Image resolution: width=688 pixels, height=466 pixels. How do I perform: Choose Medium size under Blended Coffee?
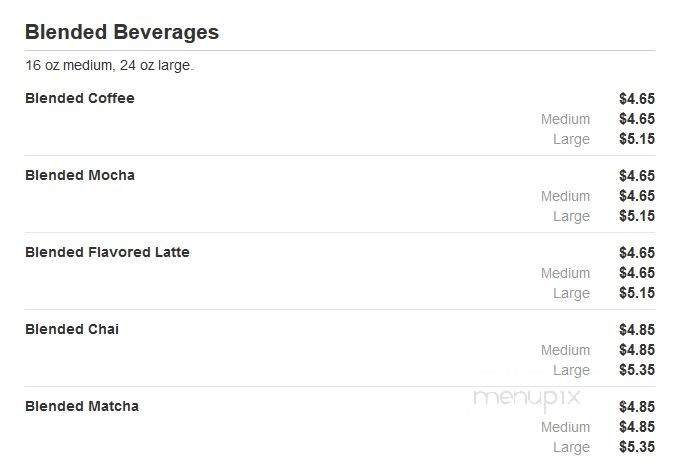coord(565,119)
